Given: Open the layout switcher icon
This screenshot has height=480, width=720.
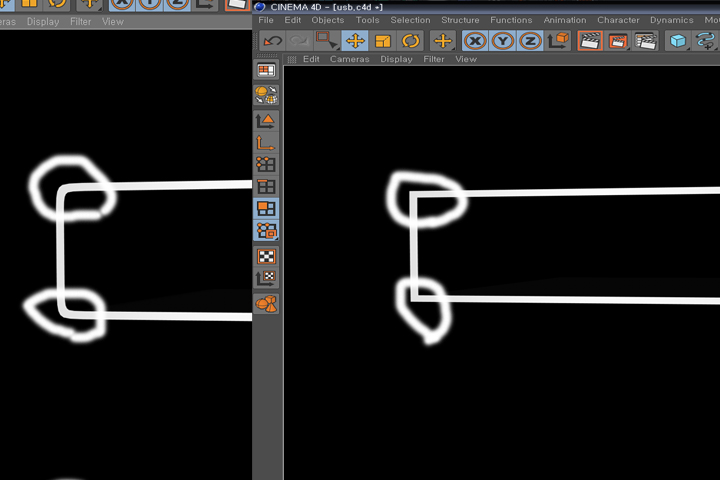Looking at the screenshot, I should (x=266, y=70).
